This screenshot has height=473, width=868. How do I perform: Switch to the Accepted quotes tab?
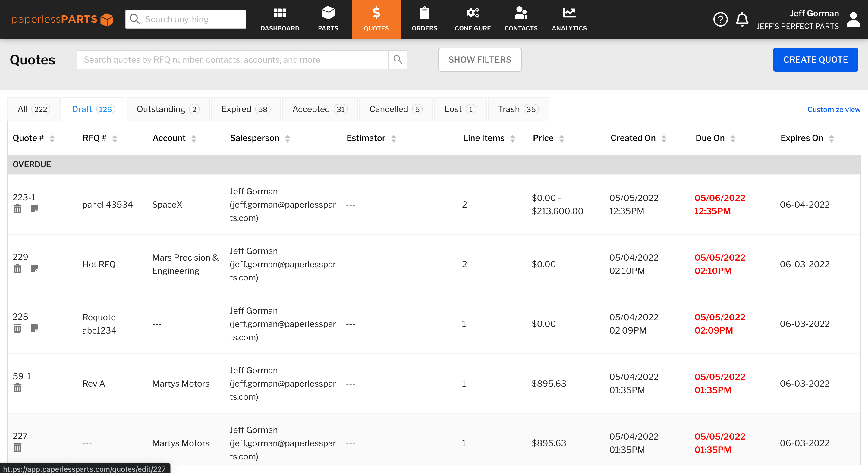(319, 109)
